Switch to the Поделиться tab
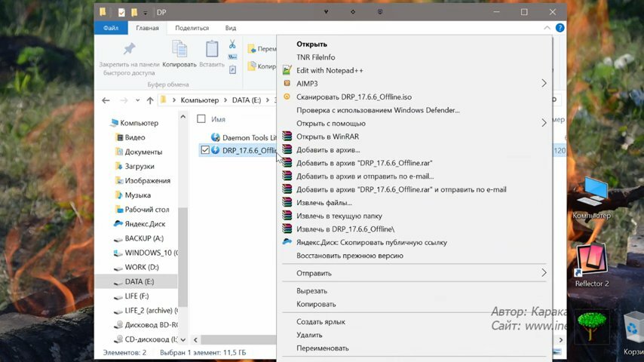 click(192, 28)
